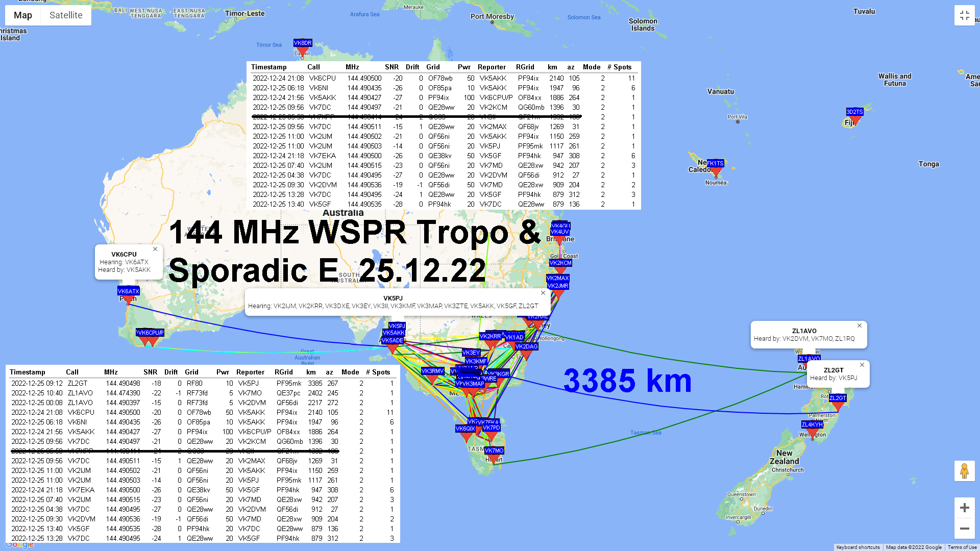Image resolution: width=980 pixels, height=551 pixels.
Task: Select the VK5PJ station marker
Action: click(x=397, y=325)
